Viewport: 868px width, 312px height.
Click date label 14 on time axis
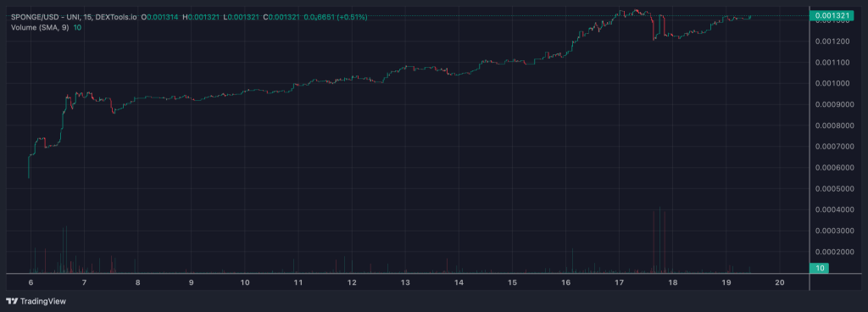tap(459, 282)
